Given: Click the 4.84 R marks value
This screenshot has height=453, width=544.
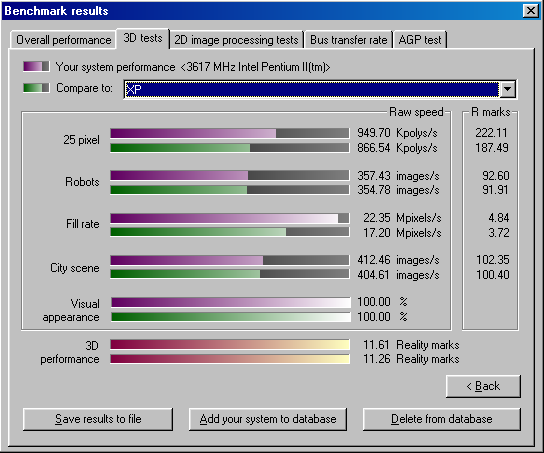Looking at the screenshot, I should [x=499, y=218].
